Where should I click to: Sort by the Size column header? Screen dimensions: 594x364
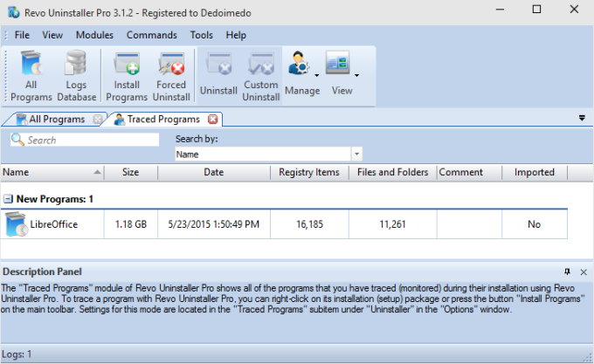[131, 172]
